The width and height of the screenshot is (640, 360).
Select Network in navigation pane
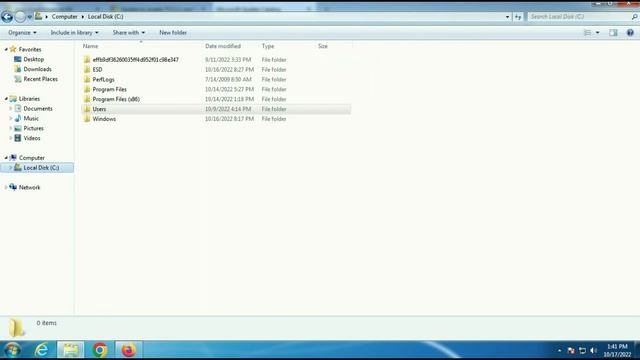click(29, 187)
